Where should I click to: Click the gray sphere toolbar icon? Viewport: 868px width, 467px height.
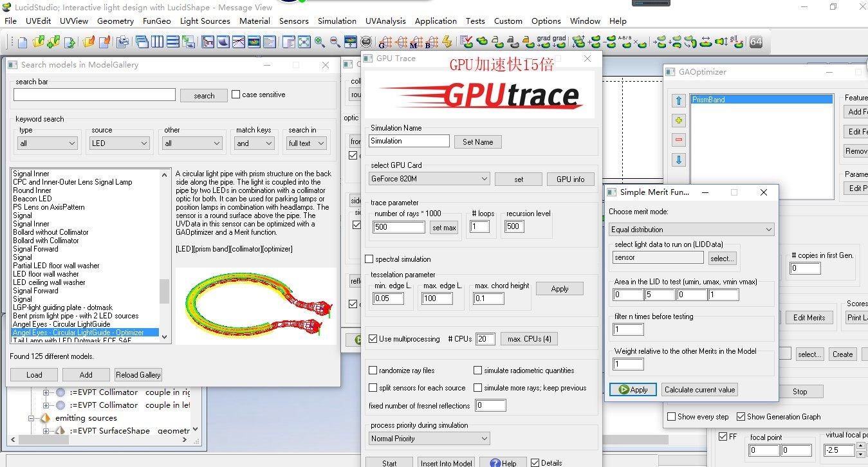[366, 42]
